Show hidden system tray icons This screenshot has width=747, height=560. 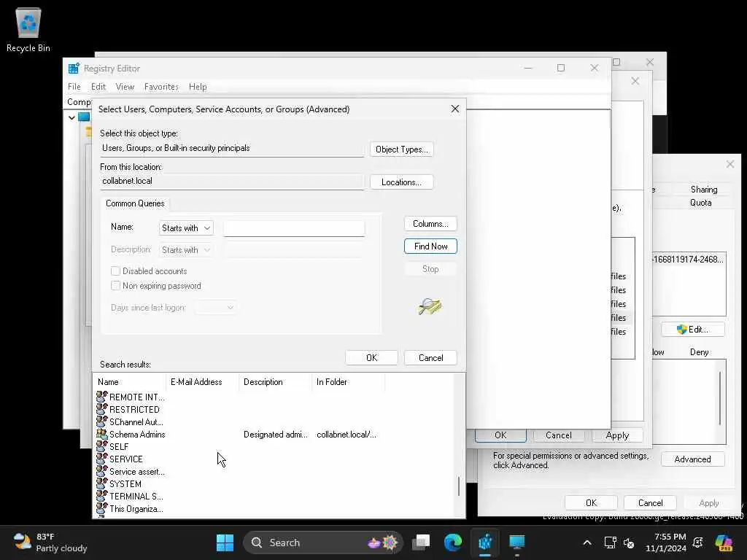[x=587, y=542]
